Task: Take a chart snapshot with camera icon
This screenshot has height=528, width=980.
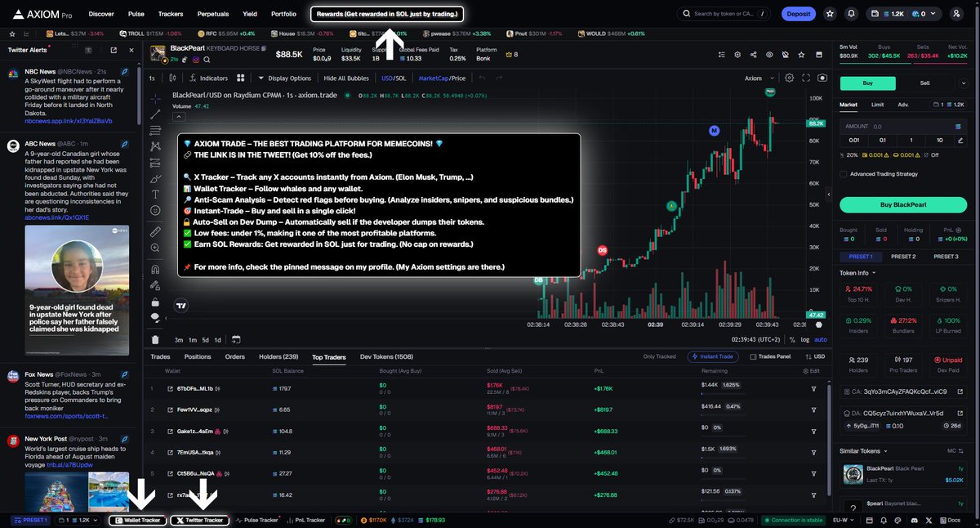Action: click(822, 78)
